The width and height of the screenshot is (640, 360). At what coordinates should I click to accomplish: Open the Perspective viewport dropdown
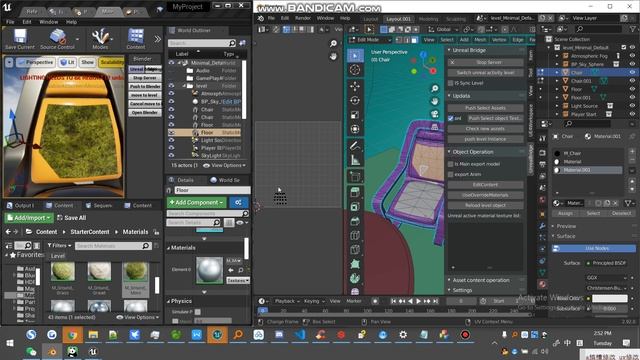coord(36,62)
